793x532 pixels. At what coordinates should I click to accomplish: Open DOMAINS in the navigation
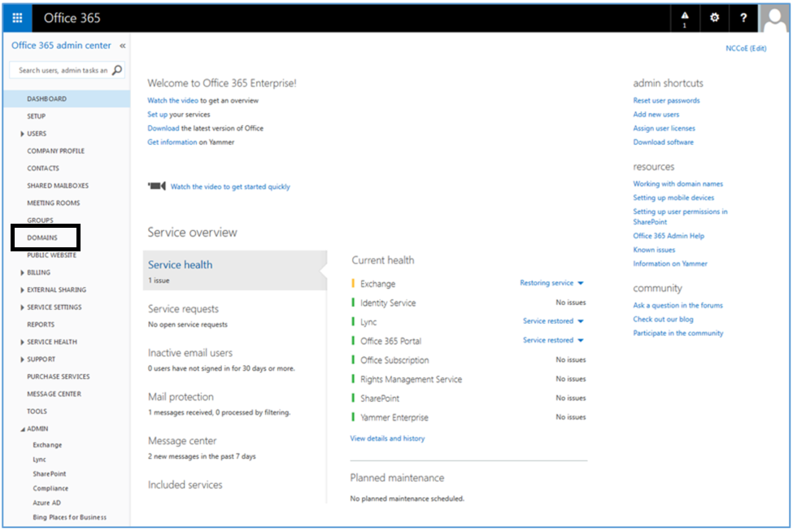[x=42, y=238]
